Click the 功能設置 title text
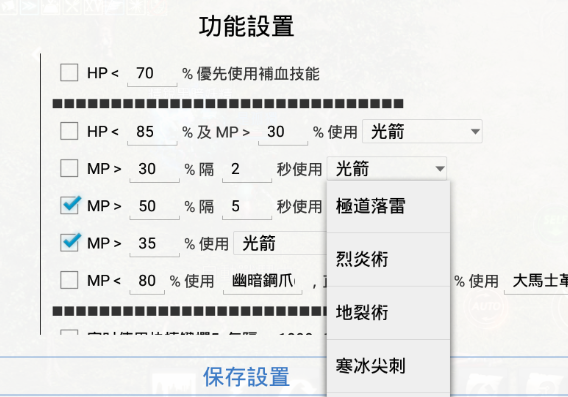Screen dimensions: 568x397 [246, 27]
